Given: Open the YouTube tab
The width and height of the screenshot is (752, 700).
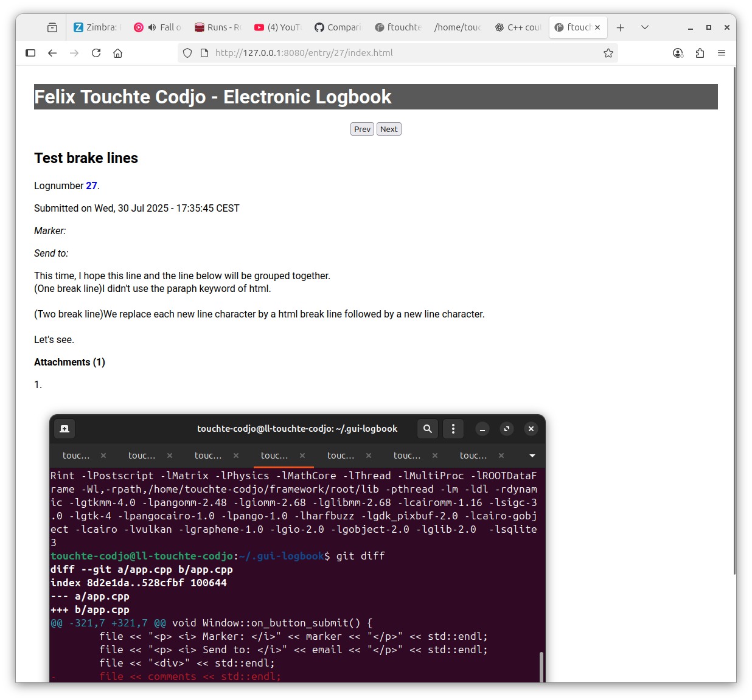Looking at the screenshot, I should point(277,27).
